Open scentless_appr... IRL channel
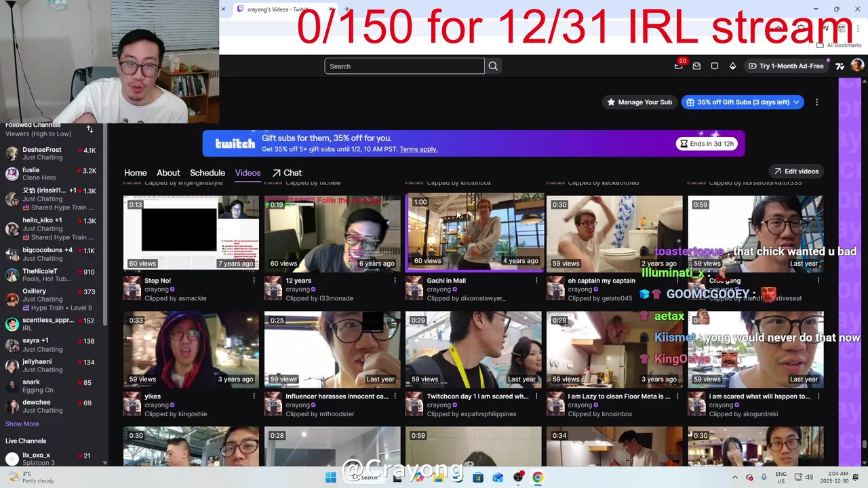Image resolution: width=868 pixels, height=488 pixels. [x=52, y=324]
